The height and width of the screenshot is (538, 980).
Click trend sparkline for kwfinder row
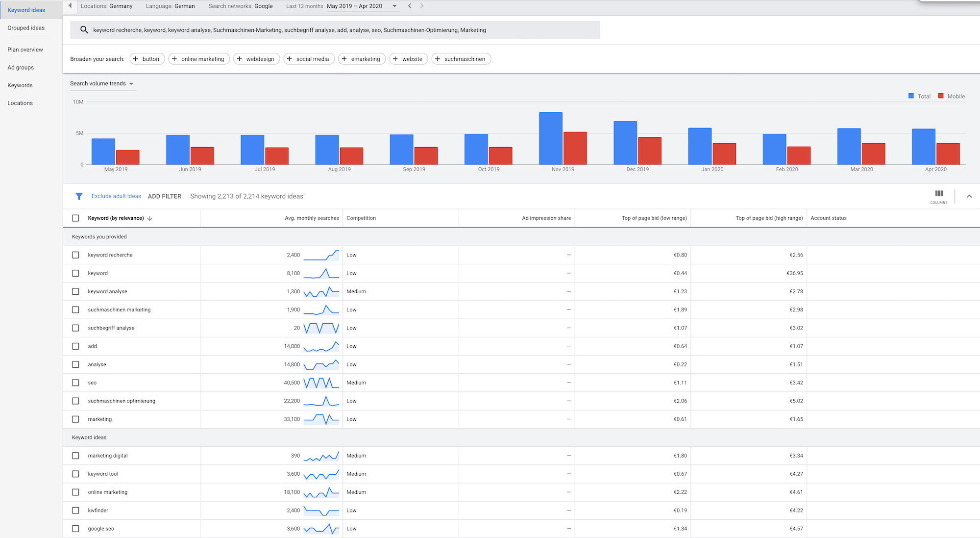[321, 511]
